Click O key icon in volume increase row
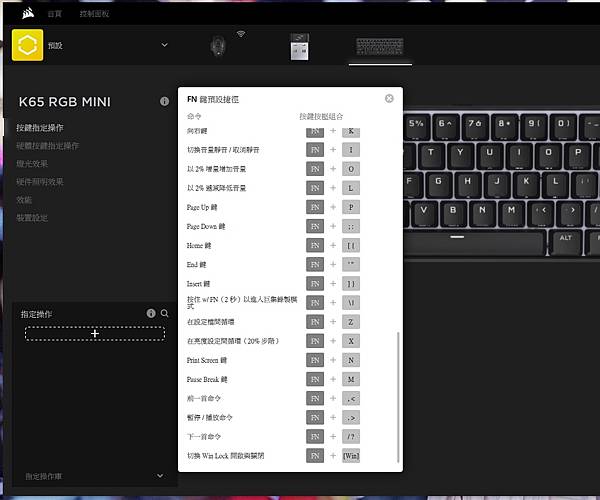Image resolution: width=600 pixels, height=500 pixels. click(351, 169)
